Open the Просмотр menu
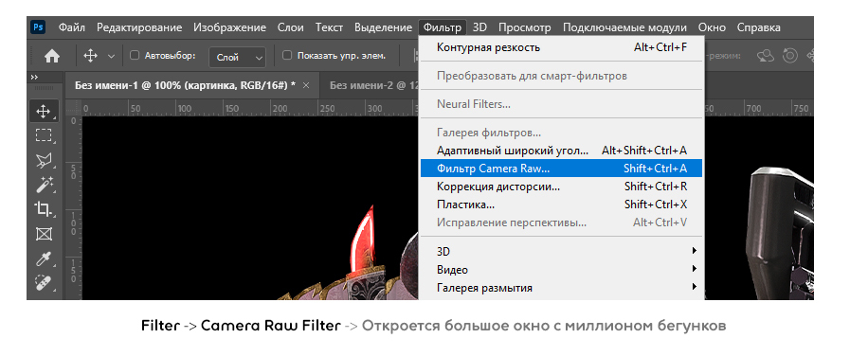 [x=525, y=27]
